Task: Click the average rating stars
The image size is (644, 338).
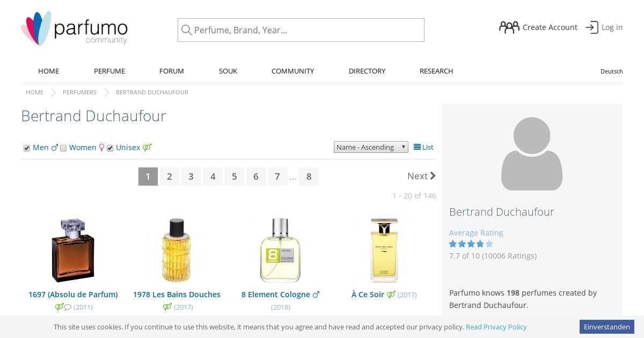Action: coord(471,244)
